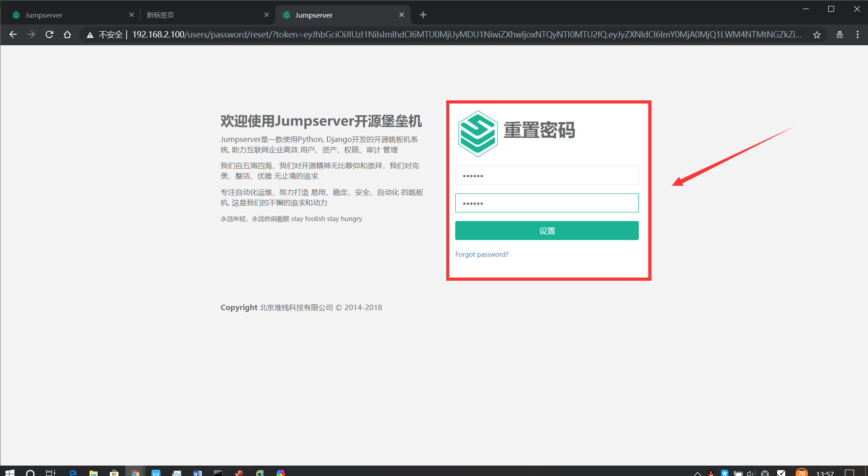Click the address bar URL
The image size is (868, 476).
[x=467, y=35]
